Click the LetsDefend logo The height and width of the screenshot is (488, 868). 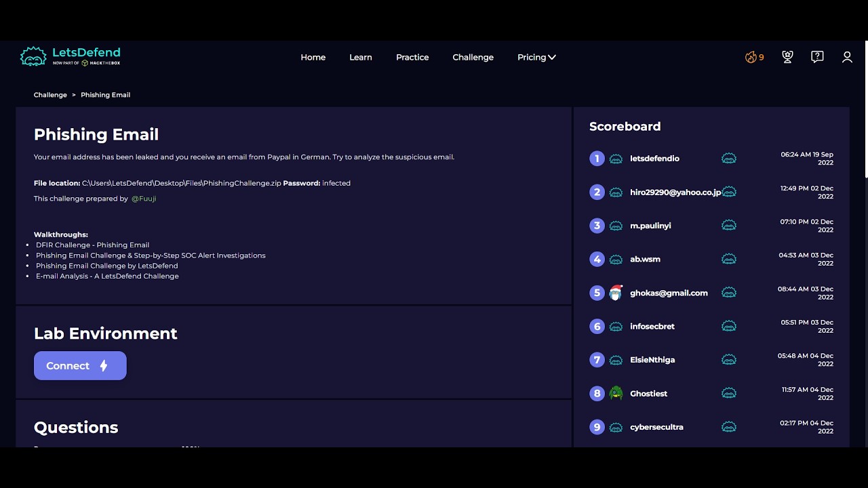[x=70, y=57]
